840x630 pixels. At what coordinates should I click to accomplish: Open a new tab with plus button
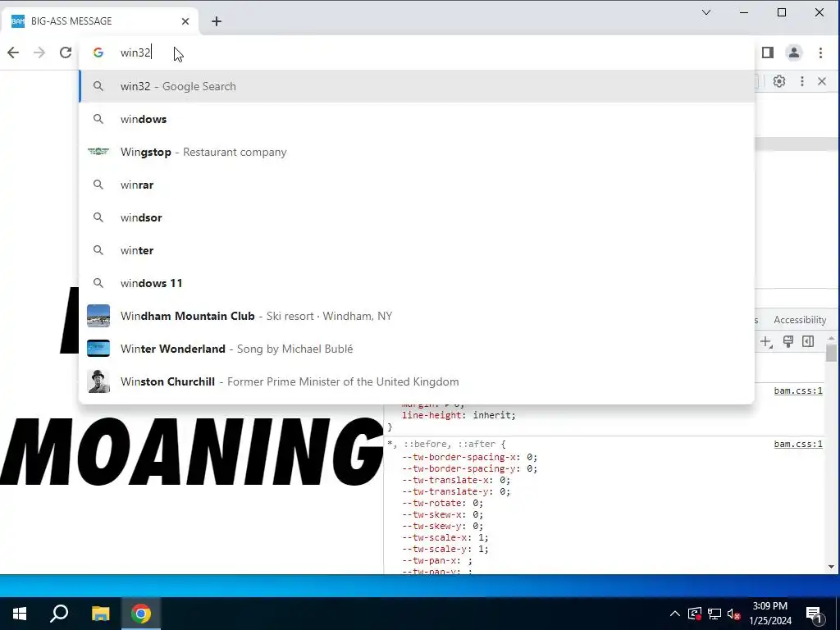(x=217, y=21)
